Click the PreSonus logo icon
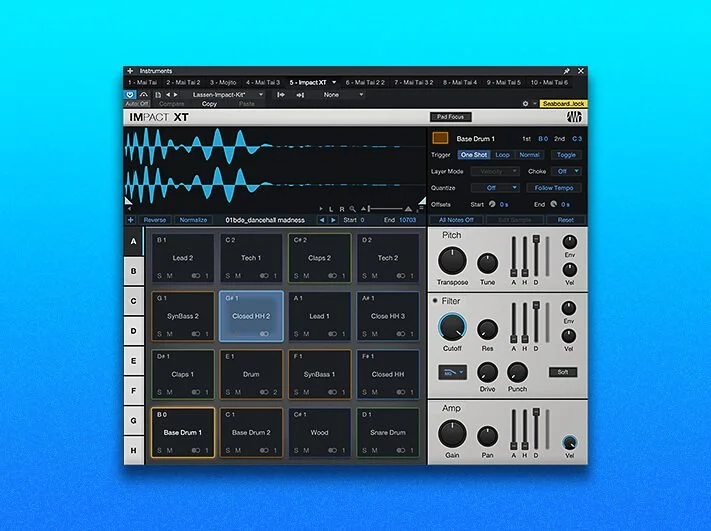Viewport: 711px width, 531px height. click(574, 117)
